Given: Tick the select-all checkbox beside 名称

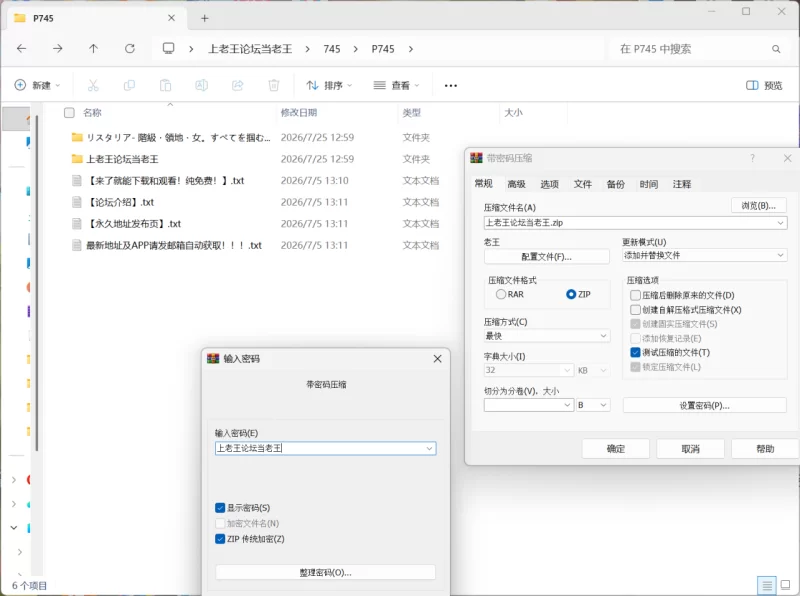Looking at the screenshot, I should click(x=69, y=113).
